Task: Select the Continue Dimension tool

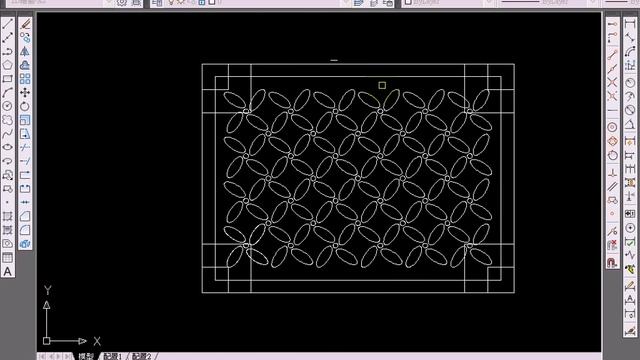Action: pos(630,169)
